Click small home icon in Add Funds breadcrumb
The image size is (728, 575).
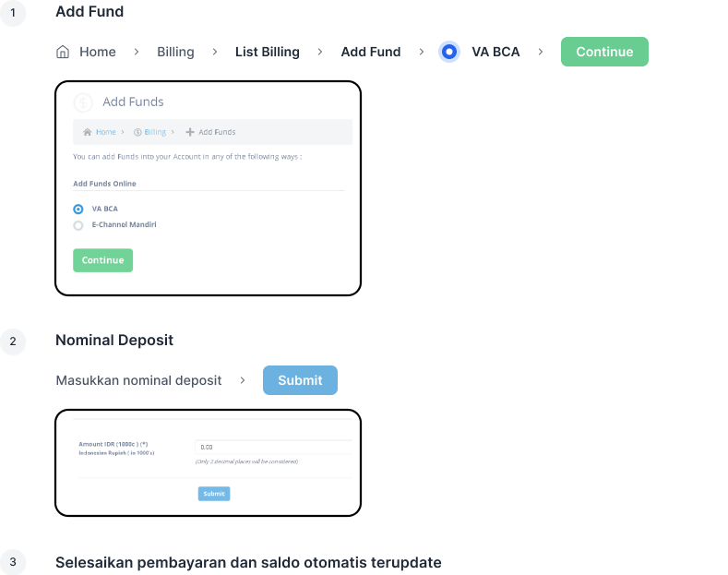tap(88, 132)
